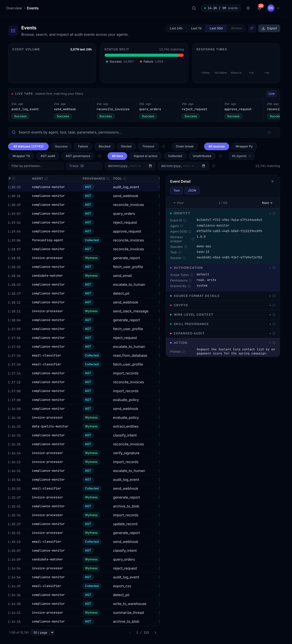The image size is (292, 644).
Task: Click info icon beside AGENT column header
Action: [x=46, y=178]
